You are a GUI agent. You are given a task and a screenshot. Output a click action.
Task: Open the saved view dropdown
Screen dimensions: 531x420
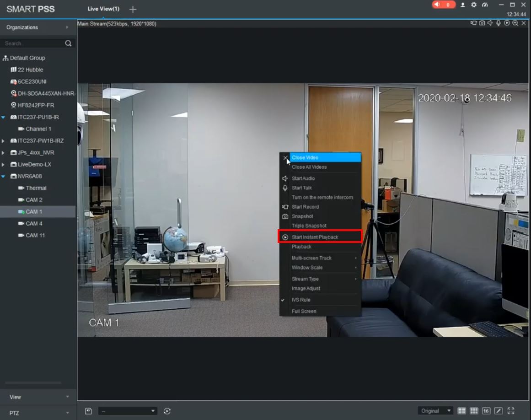click(127, 411)
